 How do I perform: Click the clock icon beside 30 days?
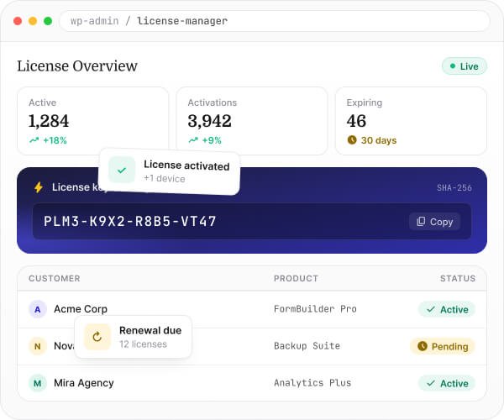(352, 139)
